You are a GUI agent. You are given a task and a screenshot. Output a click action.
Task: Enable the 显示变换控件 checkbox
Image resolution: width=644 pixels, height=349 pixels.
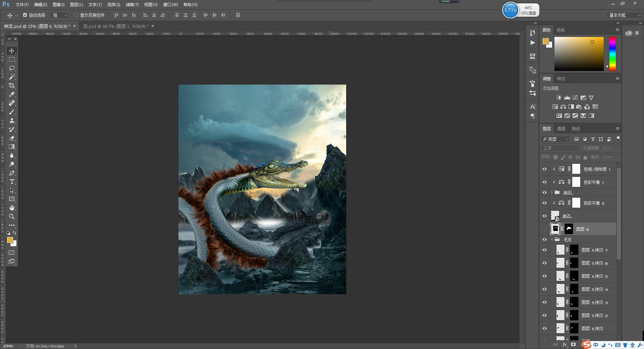76,15
